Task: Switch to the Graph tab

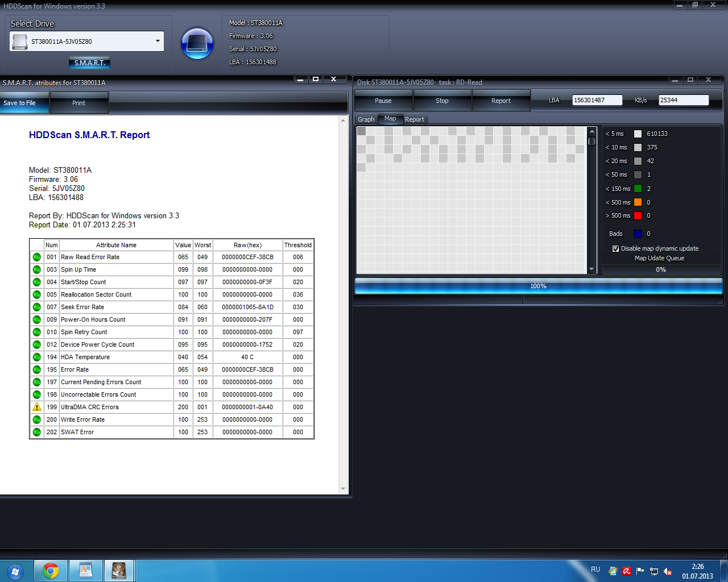Action: click(366, 119)
